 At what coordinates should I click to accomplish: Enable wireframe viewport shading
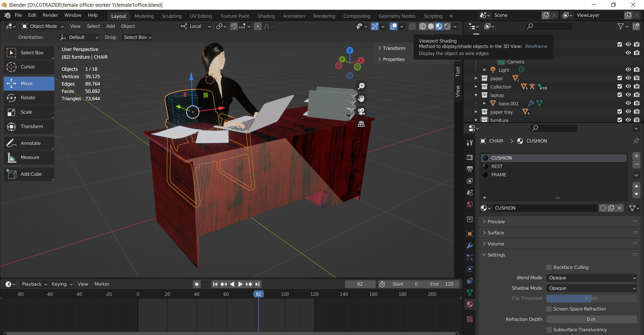tap(423, 26)
